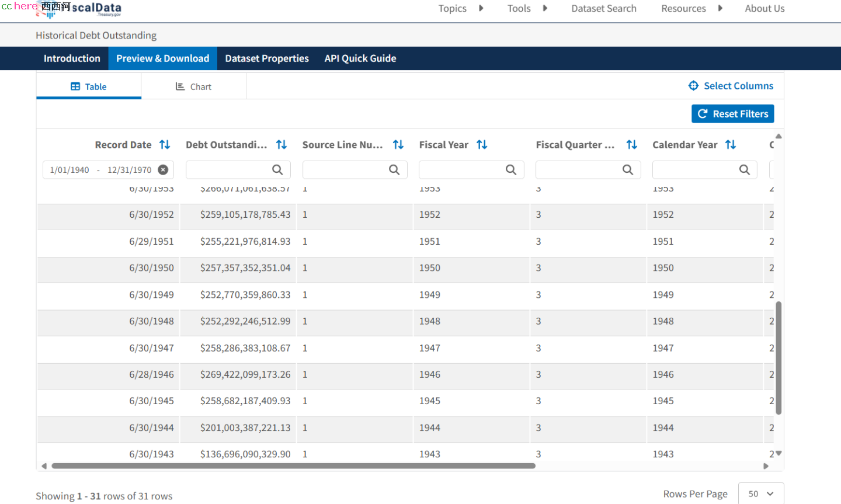Click the FiscalData site logo
841x504 pixels.
coord(79,9)
